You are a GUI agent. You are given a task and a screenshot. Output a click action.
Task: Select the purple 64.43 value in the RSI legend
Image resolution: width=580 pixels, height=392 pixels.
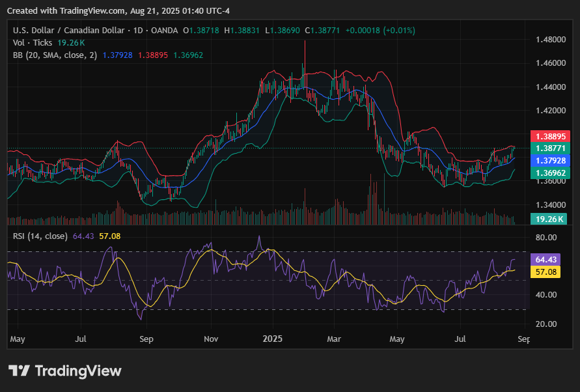[x=83, y=236]
